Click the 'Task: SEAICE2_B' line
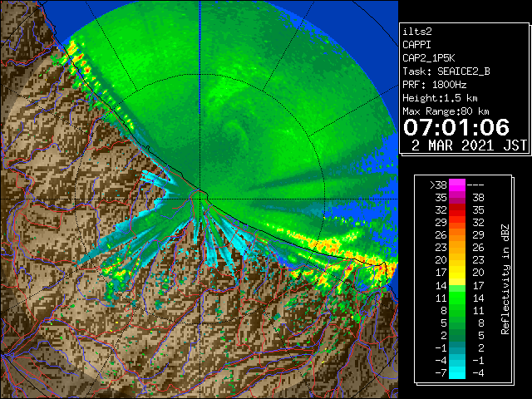532x399 pixels. tap(446, 71)
